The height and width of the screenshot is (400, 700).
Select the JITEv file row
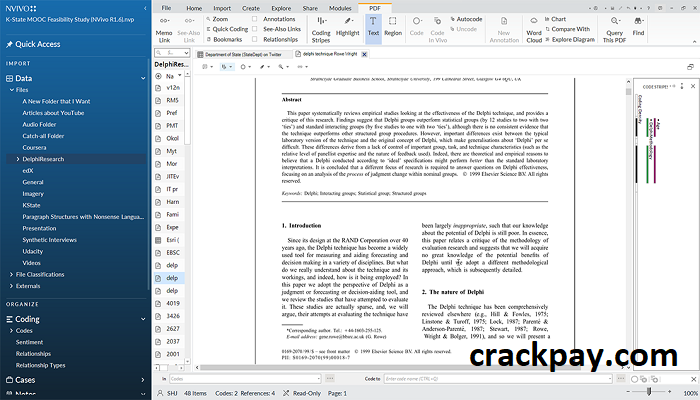pos(169,177)
